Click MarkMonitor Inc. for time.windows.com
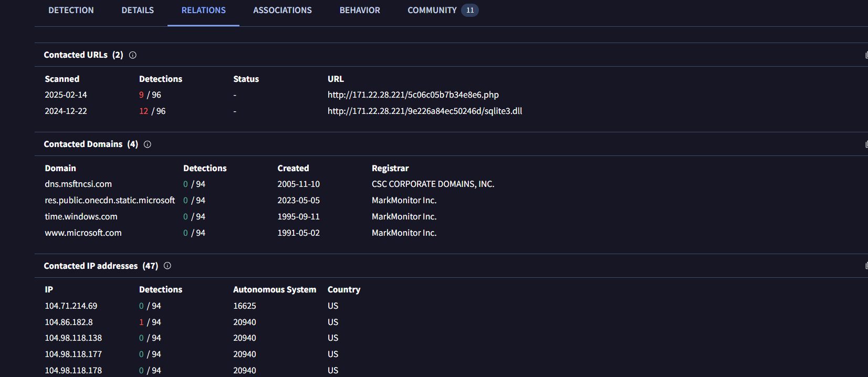The height and width of the screenshot is (377, 868). [x=404, y=217]
